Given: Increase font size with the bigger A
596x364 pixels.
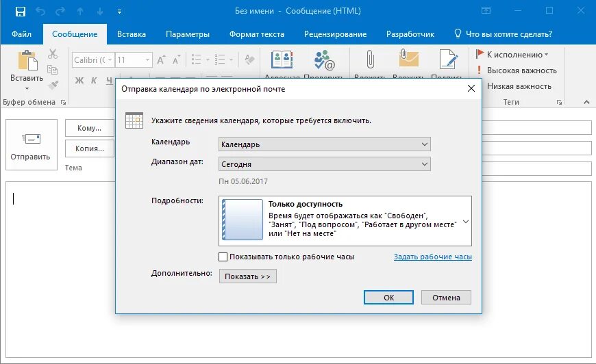Looking at the screenshot, I should coord(161,60).
